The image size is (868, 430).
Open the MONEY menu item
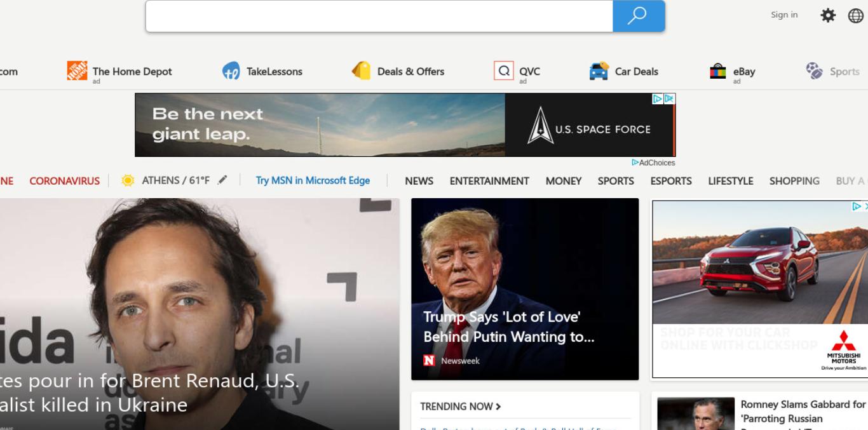[x=564, y=181]
